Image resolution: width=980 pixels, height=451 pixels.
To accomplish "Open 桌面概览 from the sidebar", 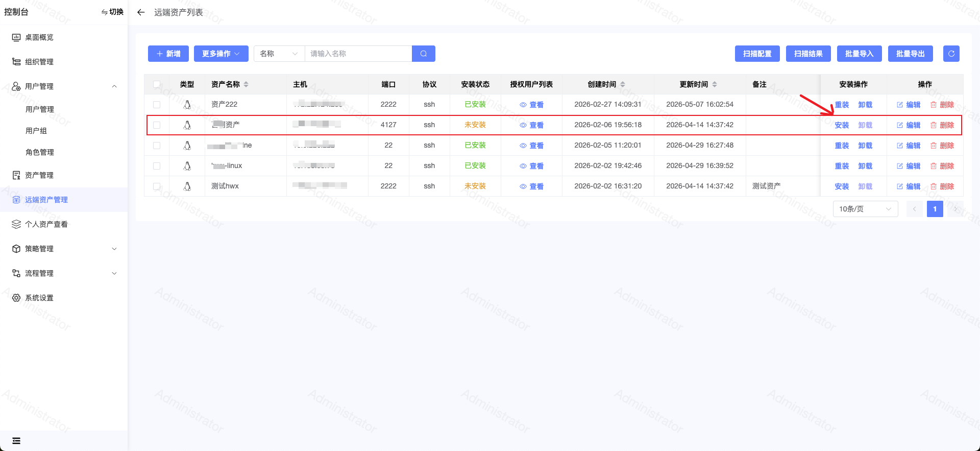I will [x=64, y=37].
